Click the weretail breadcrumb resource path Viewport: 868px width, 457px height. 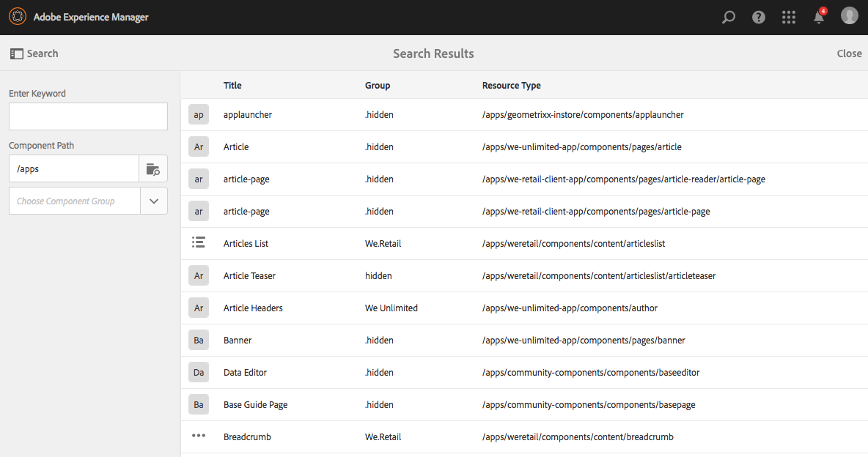pyautogui.click(x=578, y=436)
